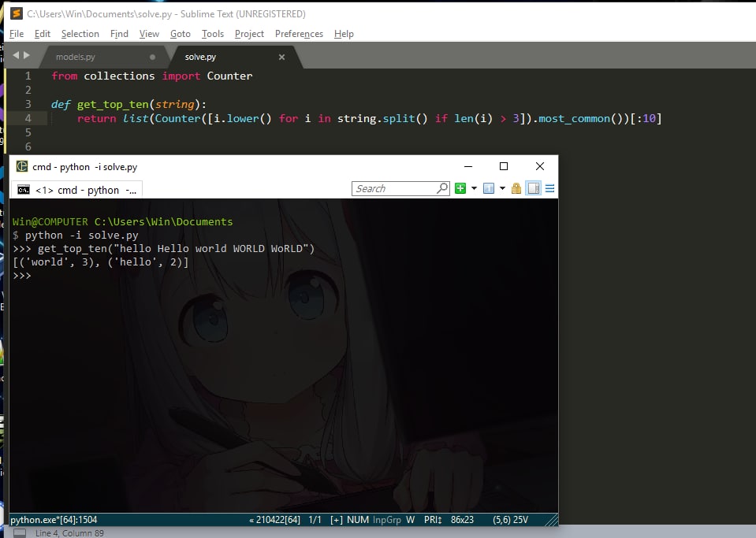
Task: Click the ConEmu window title bar icon
Action: [x=21, y=166]
